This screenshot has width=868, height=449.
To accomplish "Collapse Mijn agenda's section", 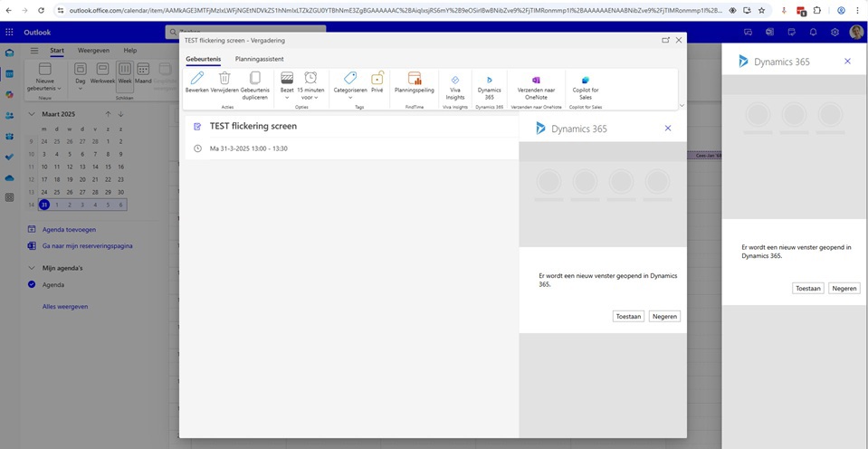I will tap(32, 268).
